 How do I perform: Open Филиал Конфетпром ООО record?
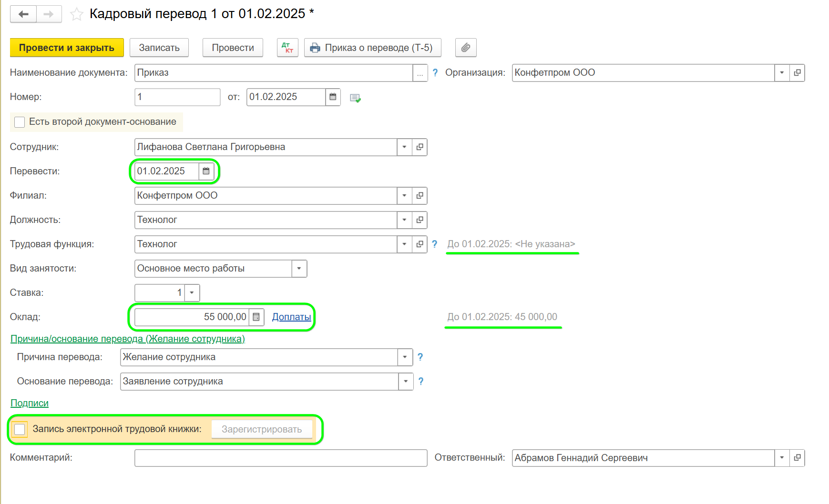[x=420, y=196]
